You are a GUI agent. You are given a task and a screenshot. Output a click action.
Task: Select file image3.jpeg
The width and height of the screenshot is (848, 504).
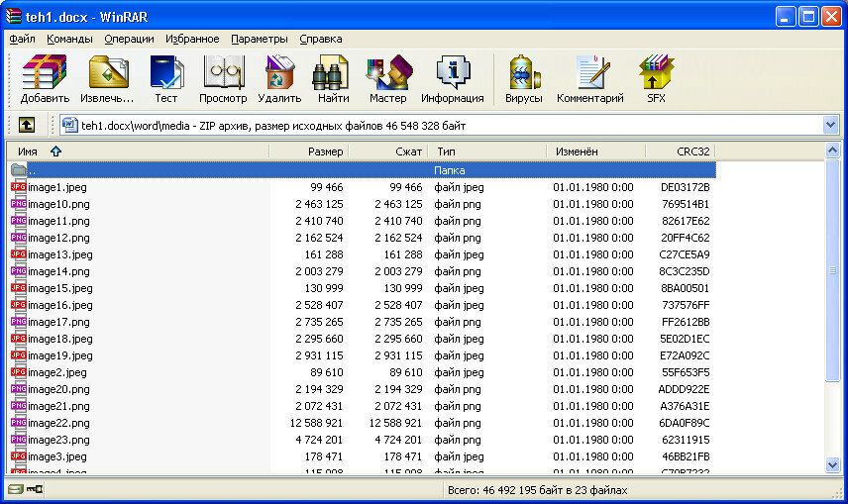[57, 456]
